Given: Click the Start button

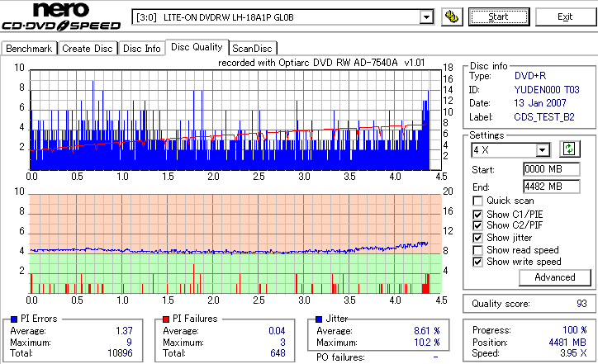Looking at the screenshot, I should pos(499,17).
